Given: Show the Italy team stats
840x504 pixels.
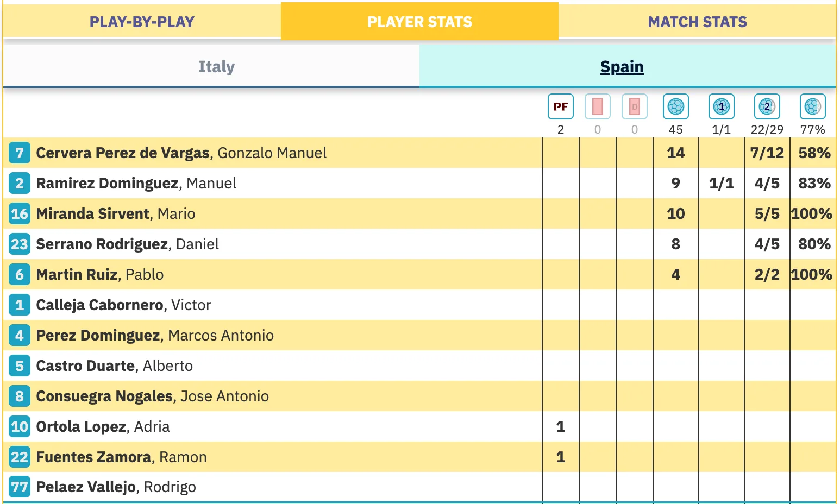Looking at the screenshot, I should [216, 67].
